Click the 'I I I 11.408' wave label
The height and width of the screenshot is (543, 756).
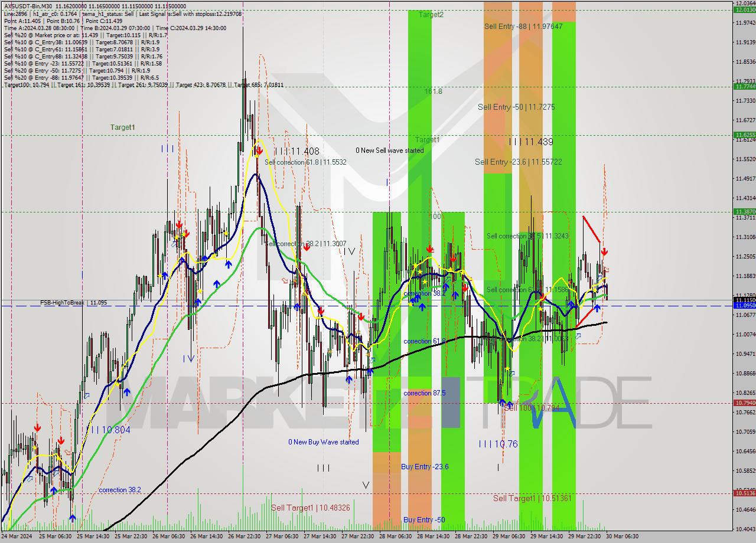tap(296, 151)
